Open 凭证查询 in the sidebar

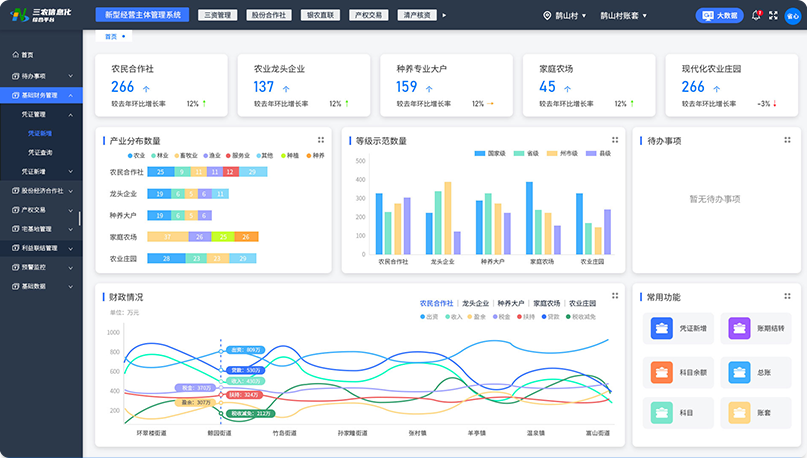coord(40,152)
